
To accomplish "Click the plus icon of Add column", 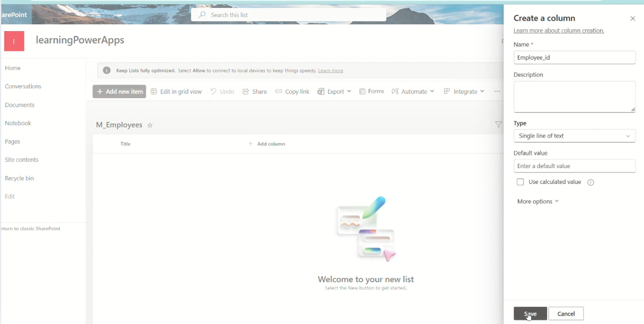I will 250,144.
